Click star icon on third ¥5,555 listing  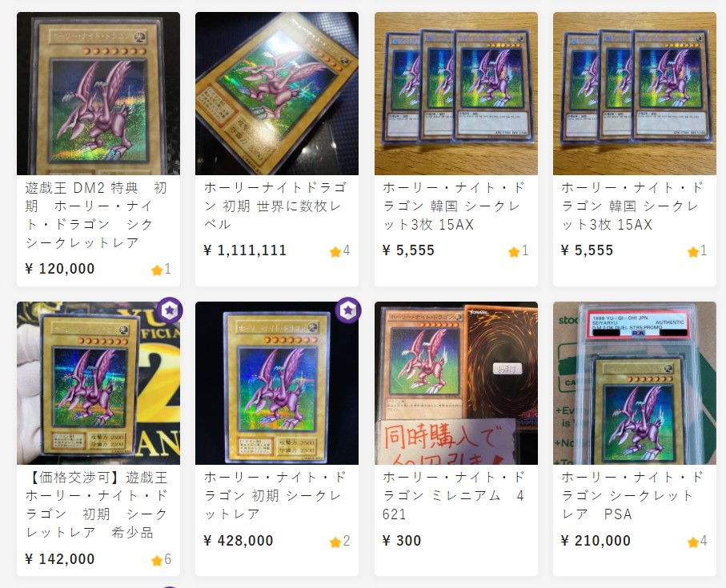tap(513, 252)
